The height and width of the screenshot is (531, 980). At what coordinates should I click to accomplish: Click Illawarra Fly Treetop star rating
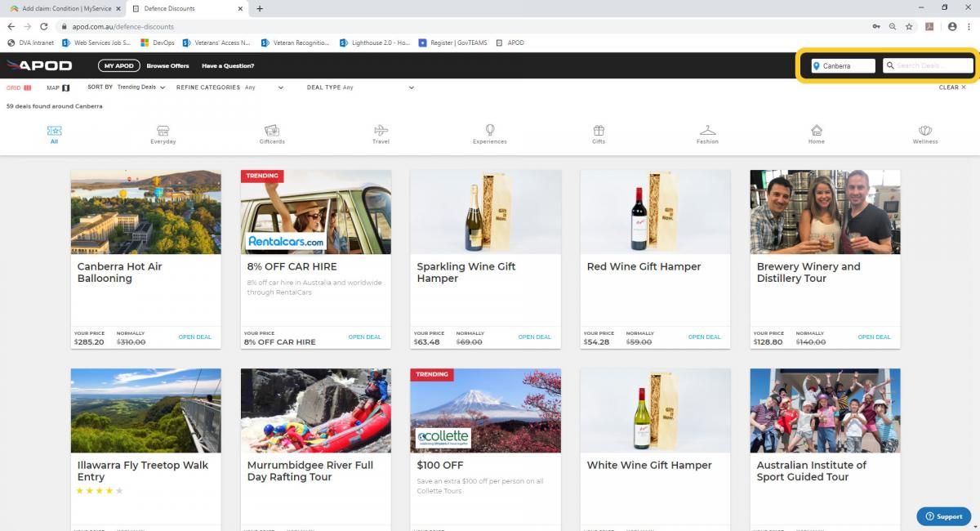point(100,491)
